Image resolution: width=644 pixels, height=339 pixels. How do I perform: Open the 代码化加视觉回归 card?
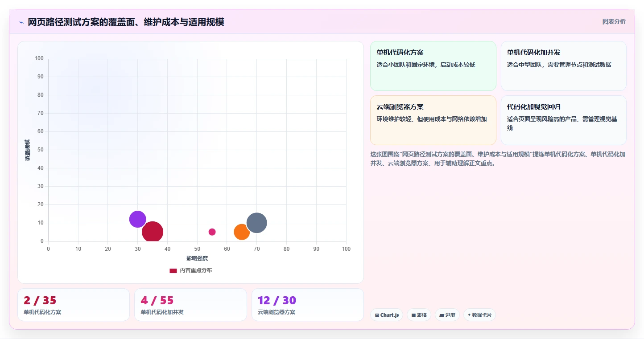click(563, 120)
